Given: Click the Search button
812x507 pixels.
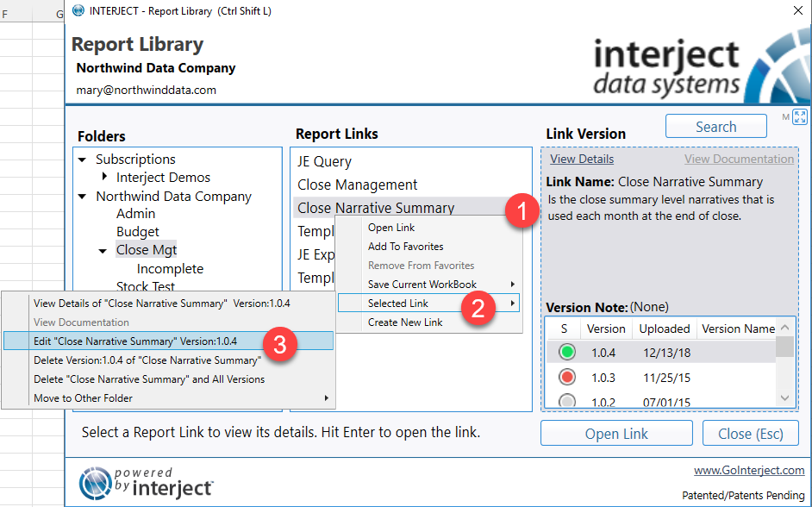Looking at the screenshot, I should tap(715, 127).
